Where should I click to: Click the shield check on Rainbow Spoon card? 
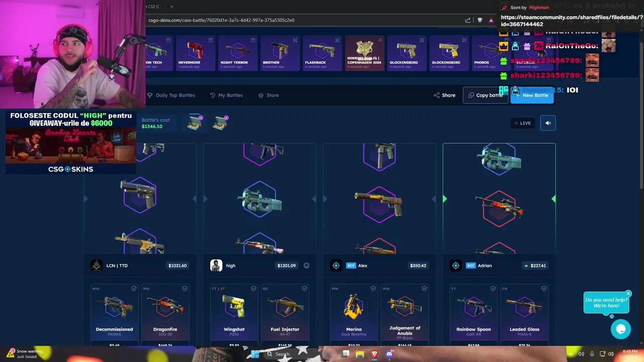pos(493,289)
